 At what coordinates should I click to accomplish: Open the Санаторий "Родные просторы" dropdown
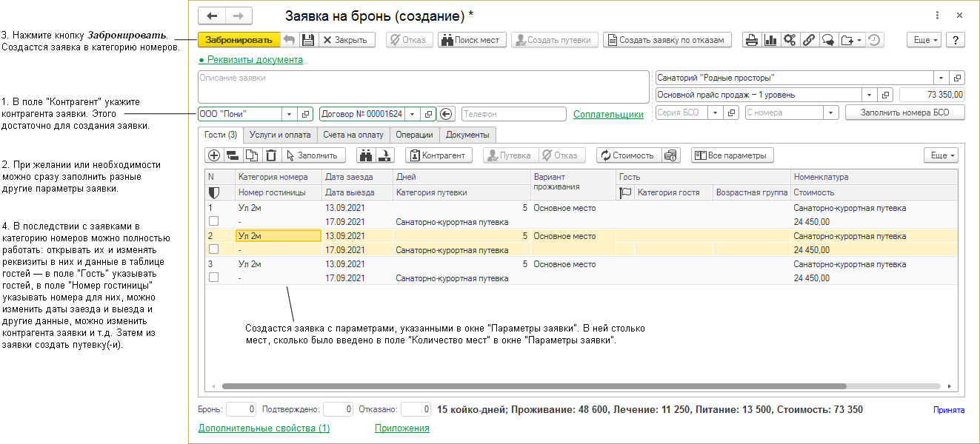coord(941,78)
